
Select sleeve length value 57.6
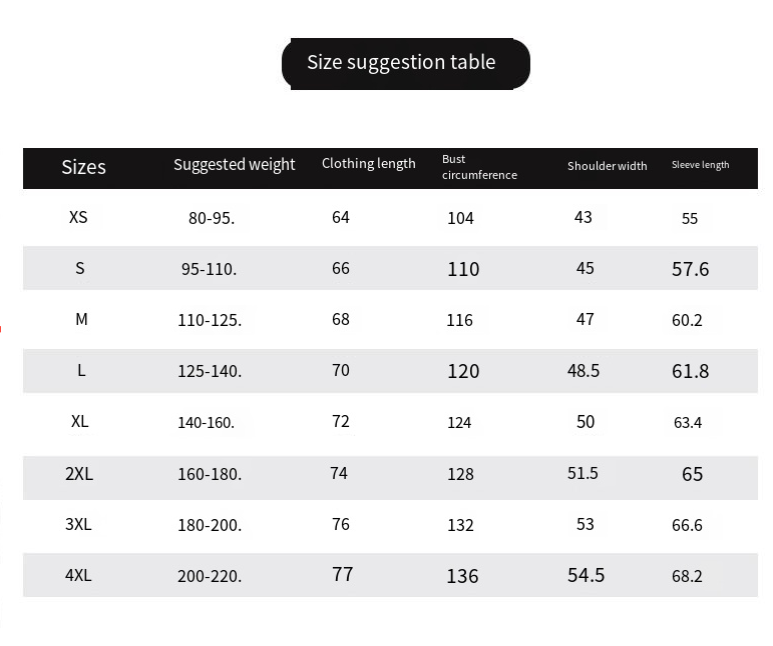(690, 269)
